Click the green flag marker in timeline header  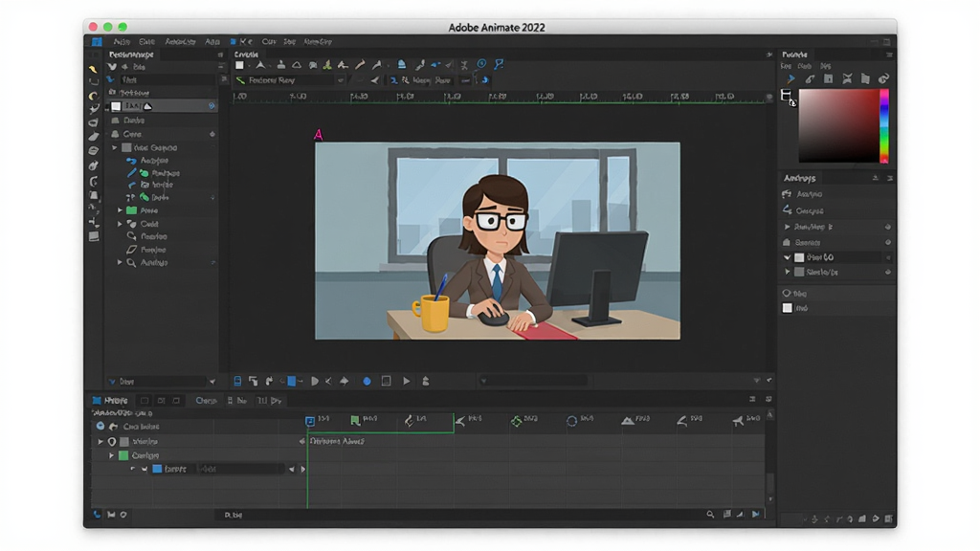355,421
